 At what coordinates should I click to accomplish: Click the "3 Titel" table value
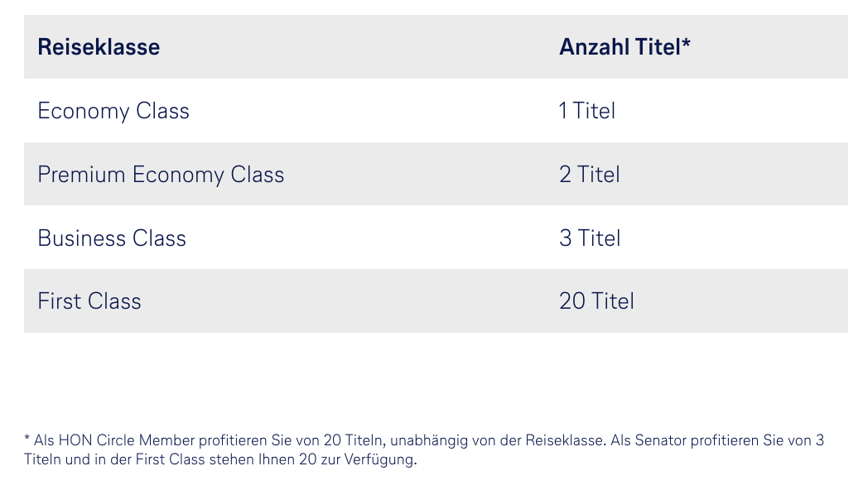[x=590, y=238]
